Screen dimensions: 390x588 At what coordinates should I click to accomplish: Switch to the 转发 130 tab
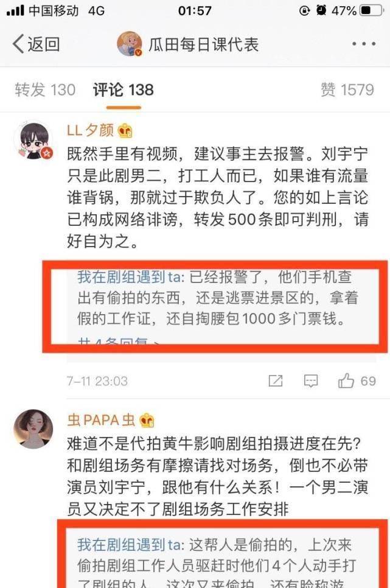(x=45, y=90)
